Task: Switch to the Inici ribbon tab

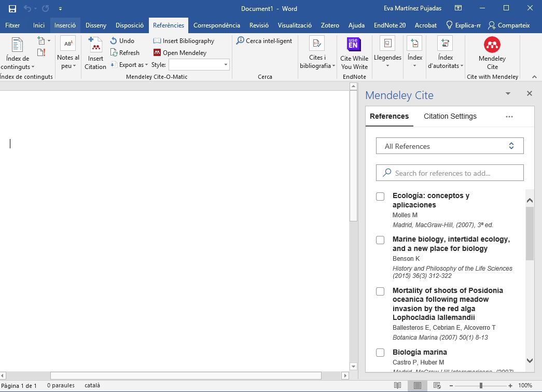Action: coord(39,25)
